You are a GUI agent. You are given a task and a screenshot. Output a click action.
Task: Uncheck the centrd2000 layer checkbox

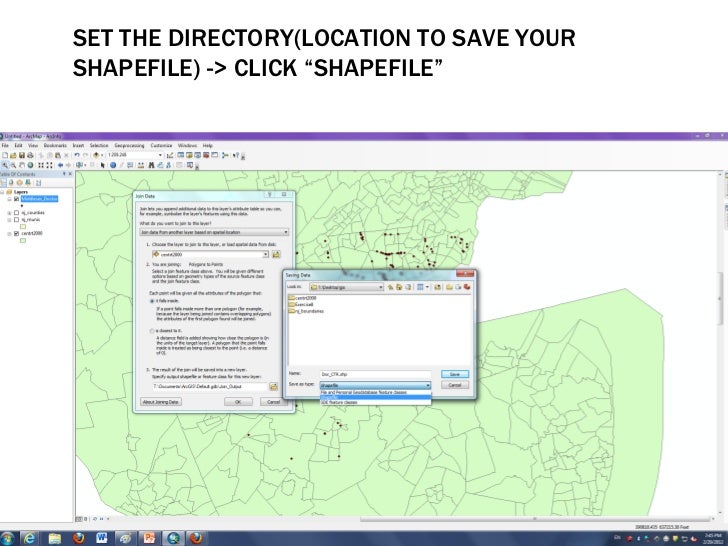(x=16, y=233)
